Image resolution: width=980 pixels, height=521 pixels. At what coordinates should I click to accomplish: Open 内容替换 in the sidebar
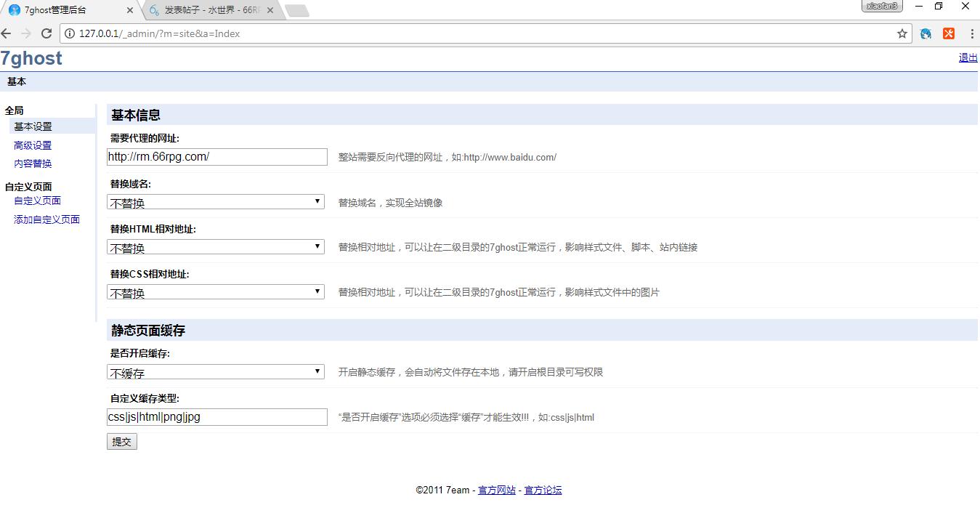(x=33, y=163)
